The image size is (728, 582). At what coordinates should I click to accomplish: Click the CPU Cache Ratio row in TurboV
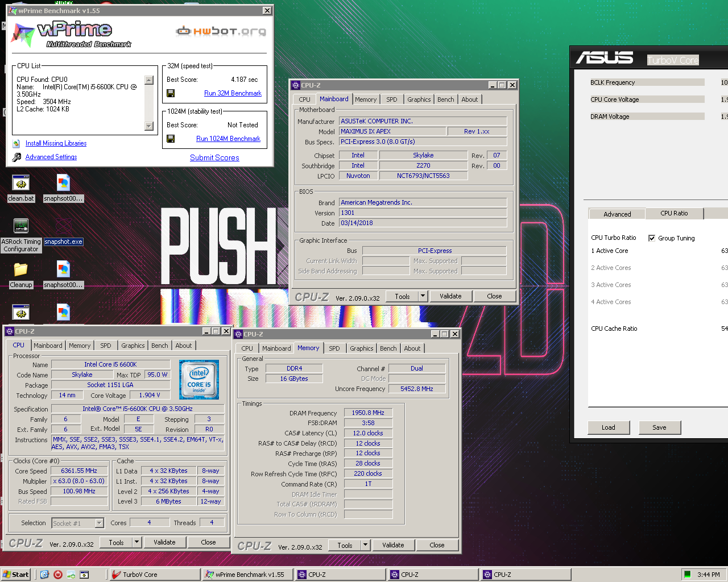coord(659,329)
